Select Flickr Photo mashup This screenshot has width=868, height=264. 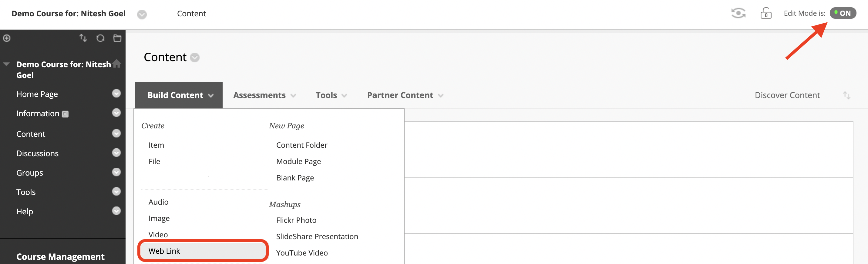point(296,220)
